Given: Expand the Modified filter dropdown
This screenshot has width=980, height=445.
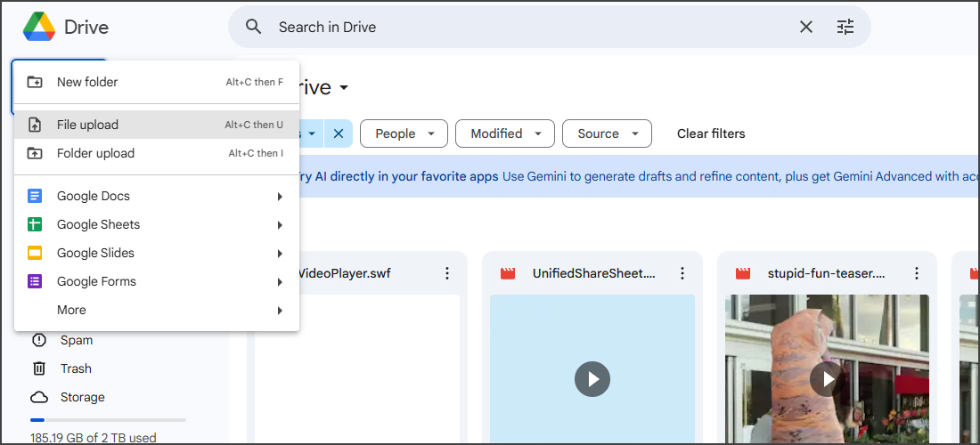Looking at the screenshot, I should coord(505,133).
